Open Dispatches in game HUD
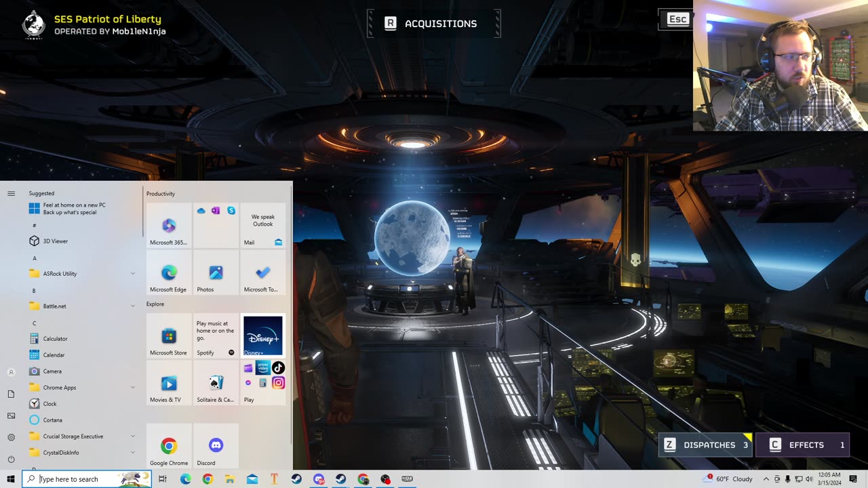868x488 pixels. click(705, 445)
